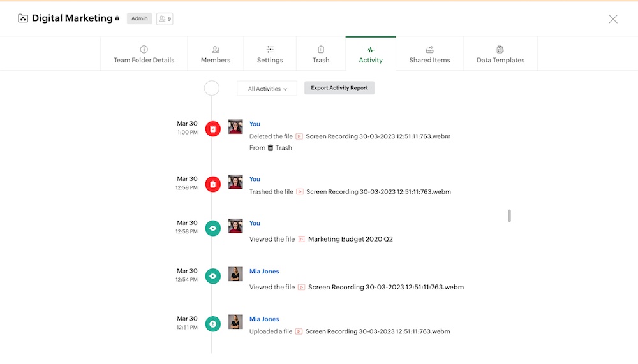Switch to the Members tab
The image size is (638, 364).
click(x=215, y=54)
